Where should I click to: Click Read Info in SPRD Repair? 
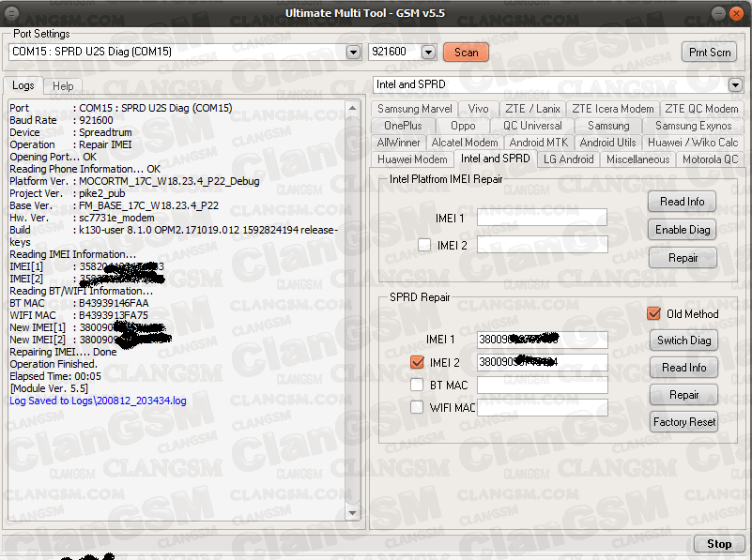coord(683,368)
